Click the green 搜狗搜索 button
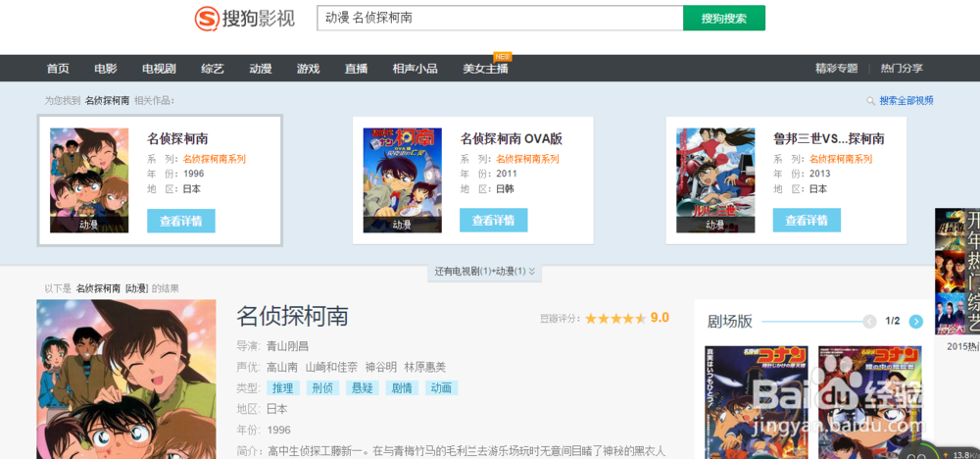The height and width of the screenshot is (459, 980). 724,18
